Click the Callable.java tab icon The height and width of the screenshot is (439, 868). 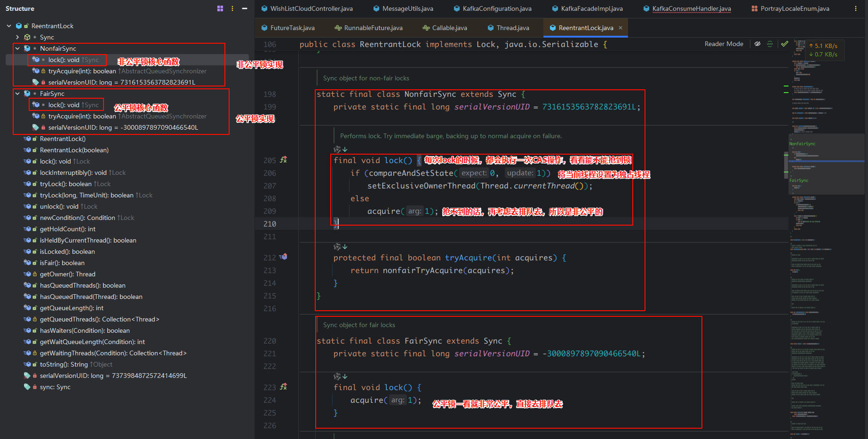point(426,28)
